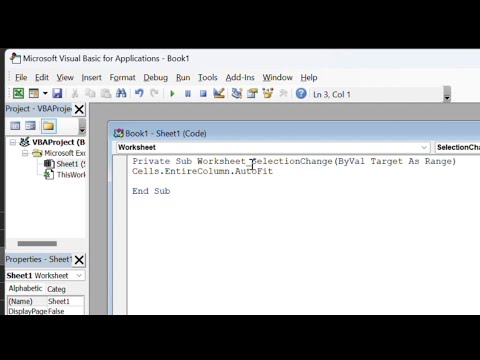
Task: Click the View Object icon in Project pane
Action: (30, 126)
